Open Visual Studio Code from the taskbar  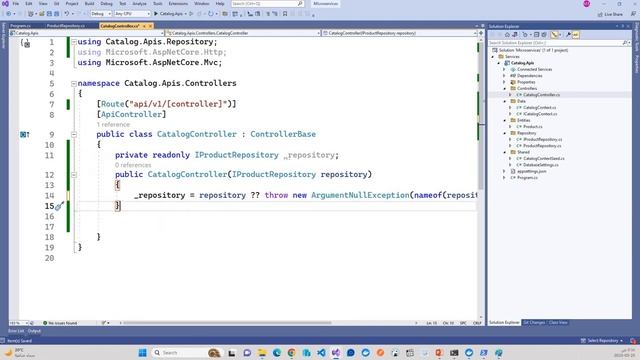(x=321, y=353)
